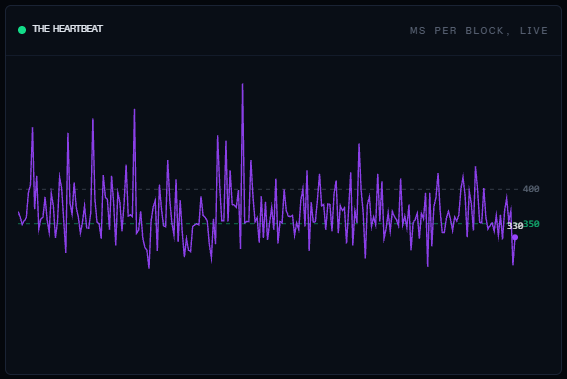Click the MS PER BLOCK, LIVE label
Image resolution: width=567 pixels, height=379 pixels.
click(x=479, y=31)
